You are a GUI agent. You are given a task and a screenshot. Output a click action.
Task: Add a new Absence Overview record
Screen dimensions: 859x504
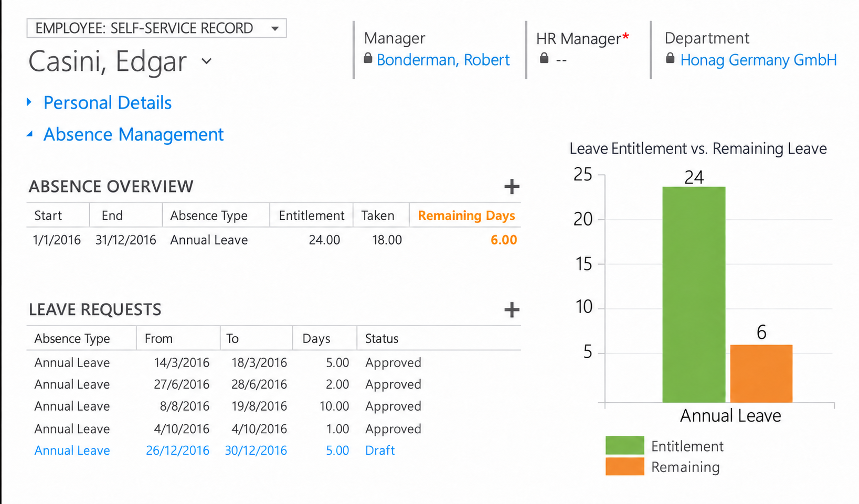point(512,187)
